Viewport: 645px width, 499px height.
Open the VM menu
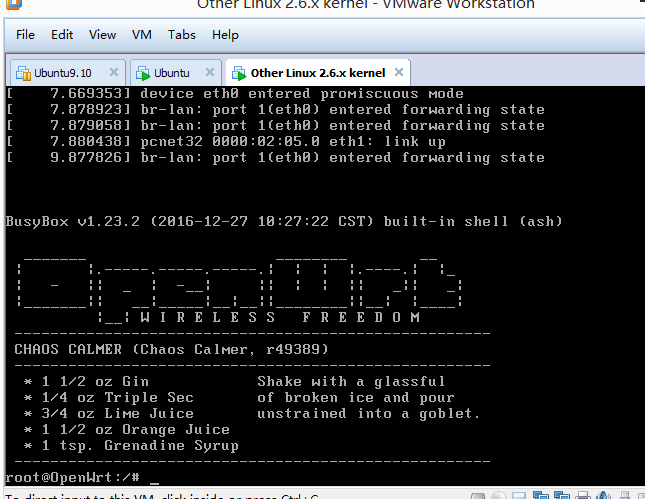[142, 35]
